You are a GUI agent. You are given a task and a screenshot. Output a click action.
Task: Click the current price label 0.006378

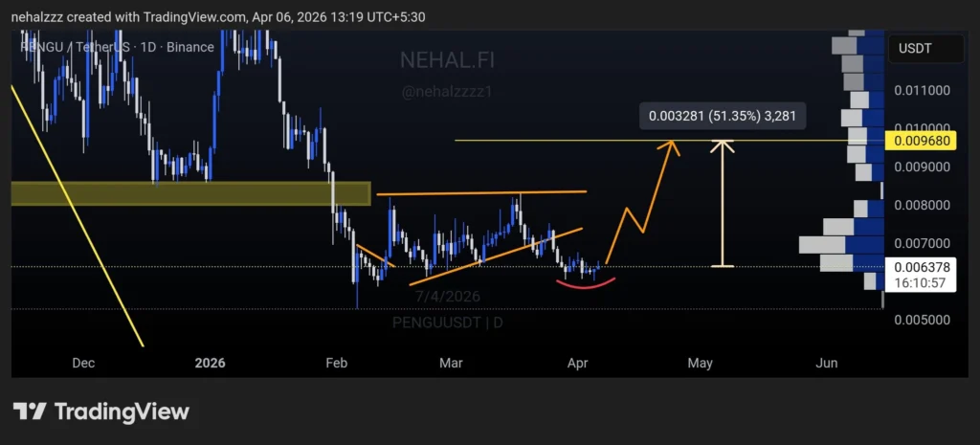click(922, 268)
